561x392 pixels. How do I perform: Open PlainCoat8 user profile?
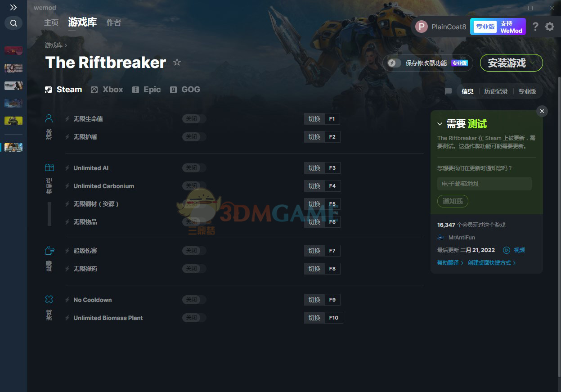pyautogui.click(x=441, y=27)
